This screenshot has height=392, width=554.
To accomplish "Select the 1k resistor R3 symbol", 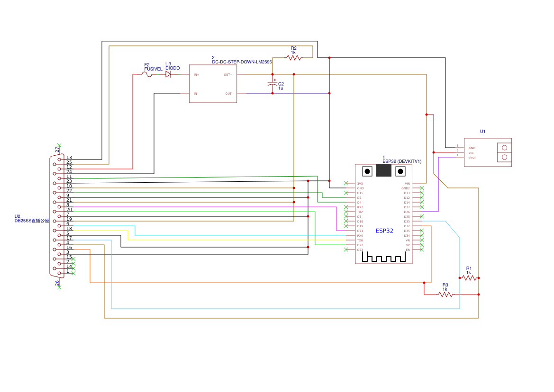I will click(x=445, y=295).
